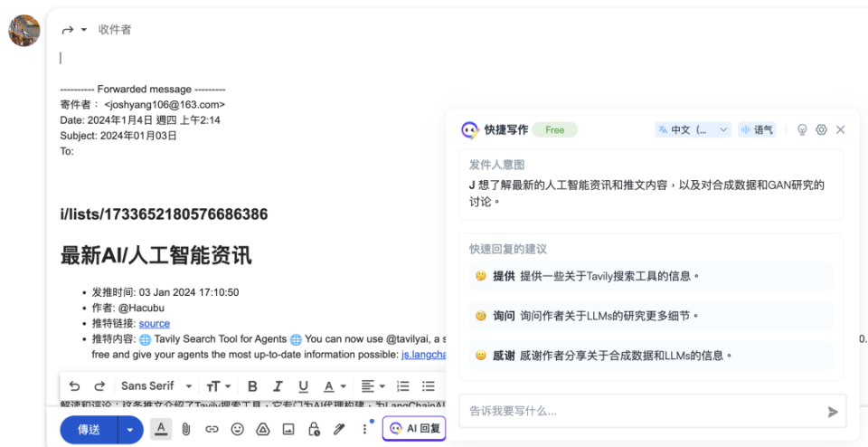The width and height of the screenshot is (868, 447).
Task: Open more options three-dot menu
Action: tap(364, 429)
